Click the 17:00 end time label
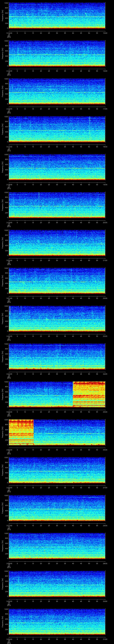Image resolution: width=114 pixels, height=644 pixels. tap(105, 109)
